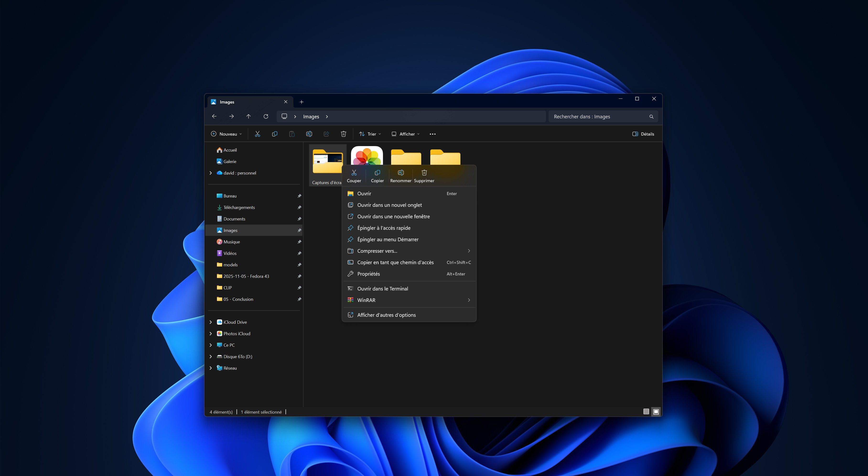Expand Ce PC in the sidebar

pyautogui.click(x=211, y=345)
